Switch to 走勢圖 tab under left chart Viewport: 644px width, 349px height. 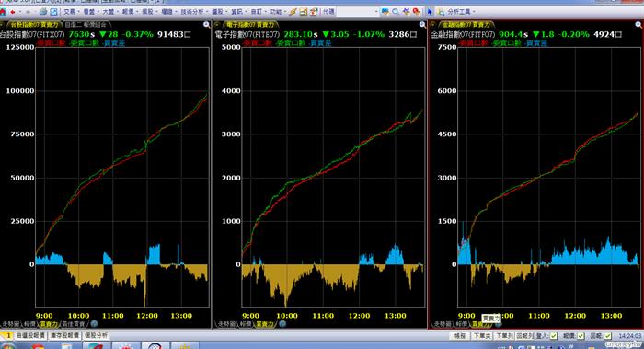11,324
